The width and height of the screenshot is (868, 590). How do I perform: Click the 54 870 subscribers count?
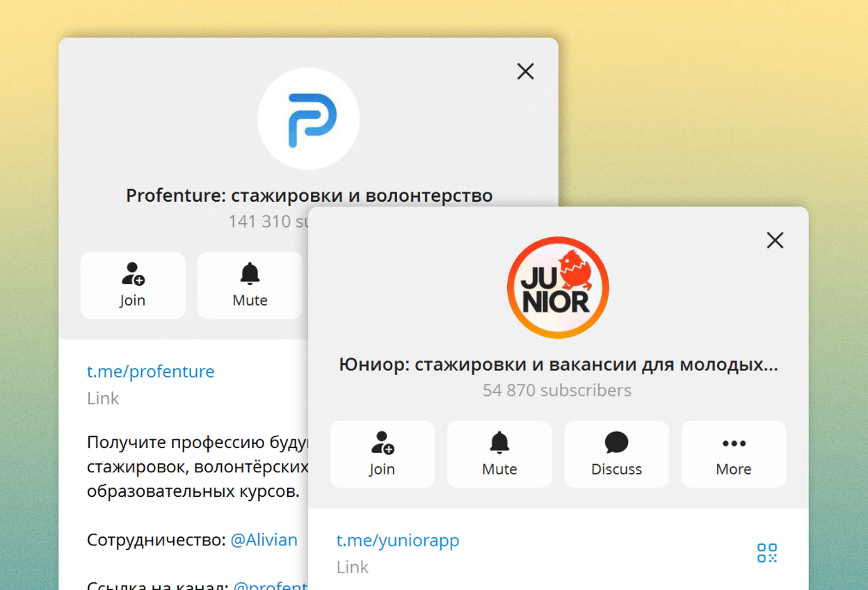[557, 390]
